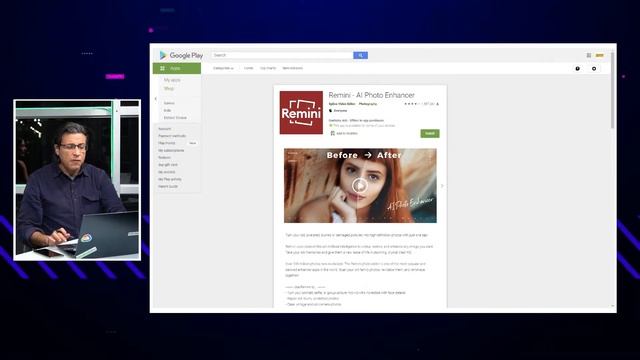Open the developer name link
640x360 pixels.
pos(342,104)
